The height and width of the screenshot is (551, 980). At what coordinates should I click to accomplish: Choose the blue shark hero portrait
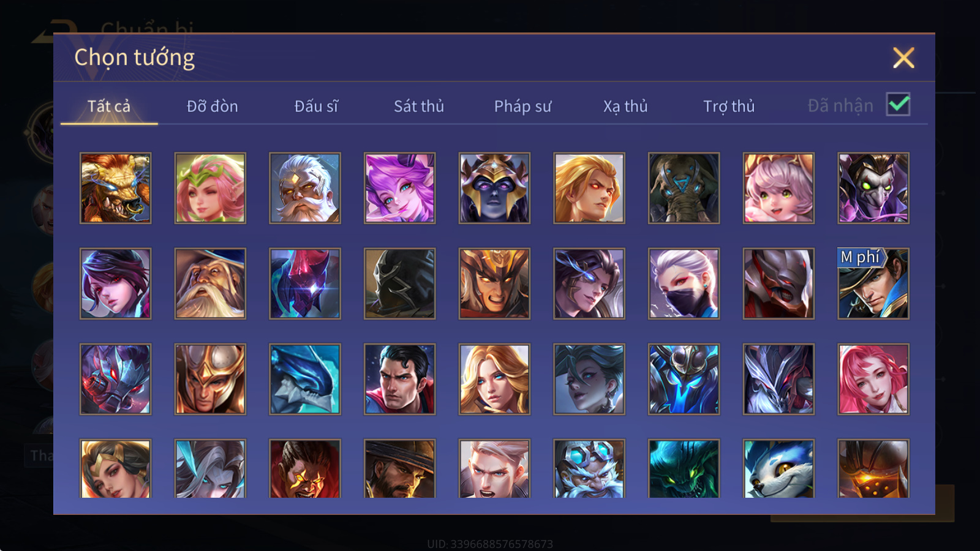304,379
